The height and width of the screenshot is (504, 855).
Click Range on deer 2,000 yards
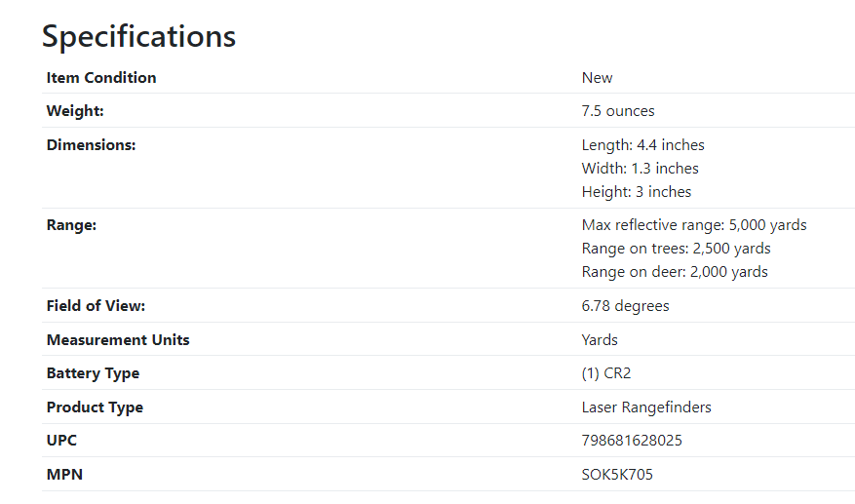(x=675, y=272)
